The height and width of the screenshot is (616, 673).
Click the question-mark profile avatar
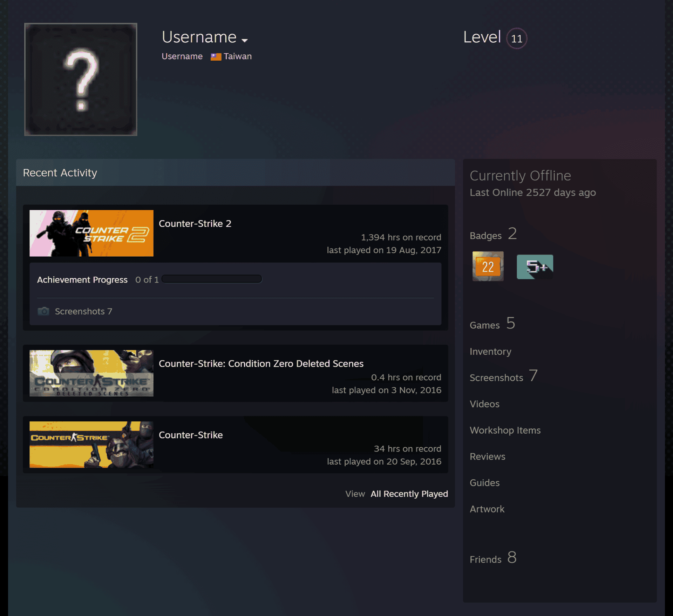coord(81,79)
